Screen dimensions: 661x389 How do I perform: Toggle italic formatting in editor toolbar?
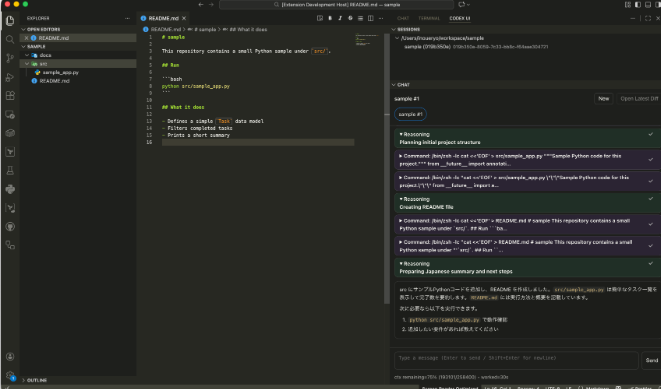(x=340, y=18)
